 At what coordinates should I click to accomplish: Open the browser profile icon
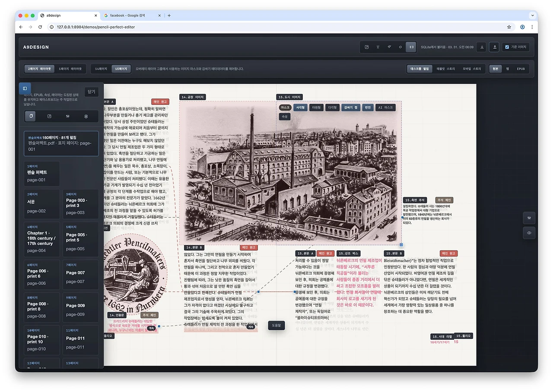pyautogui.click(x=522, y=27)
